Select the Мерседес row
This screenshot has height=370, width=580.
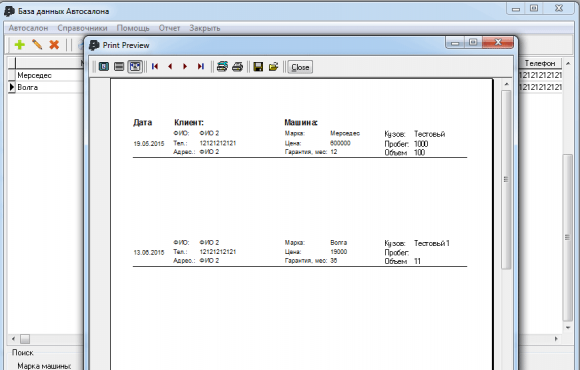coord(49,75)
